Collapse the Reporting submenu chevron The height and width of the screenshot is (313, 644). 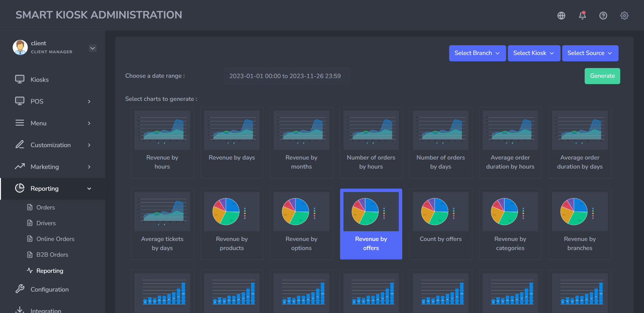click(x=89, y=189)
